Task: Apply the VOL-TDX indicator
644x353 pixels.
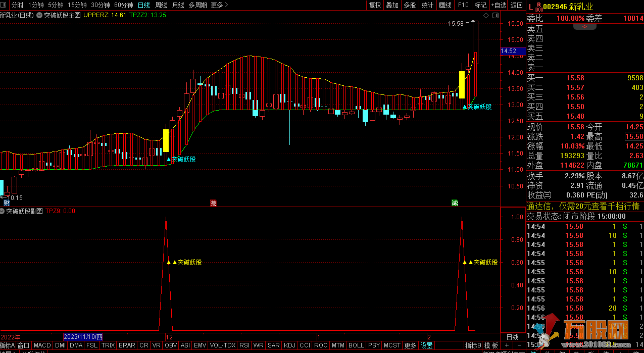Action: [x=222, y=345]
